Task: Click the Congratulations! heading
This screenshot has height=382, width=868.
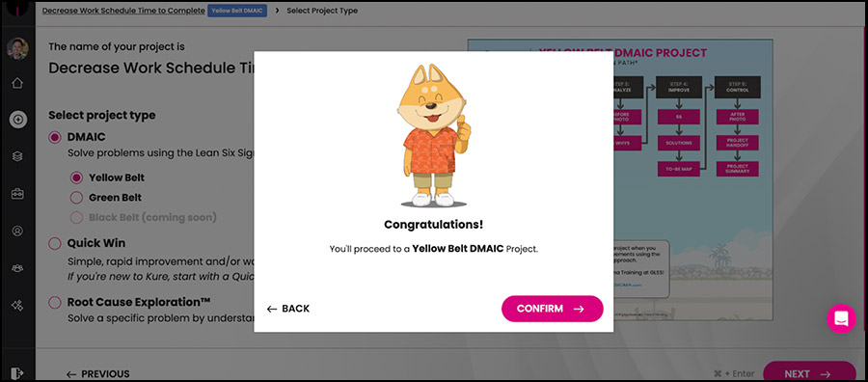Action: tap(433, 225)
